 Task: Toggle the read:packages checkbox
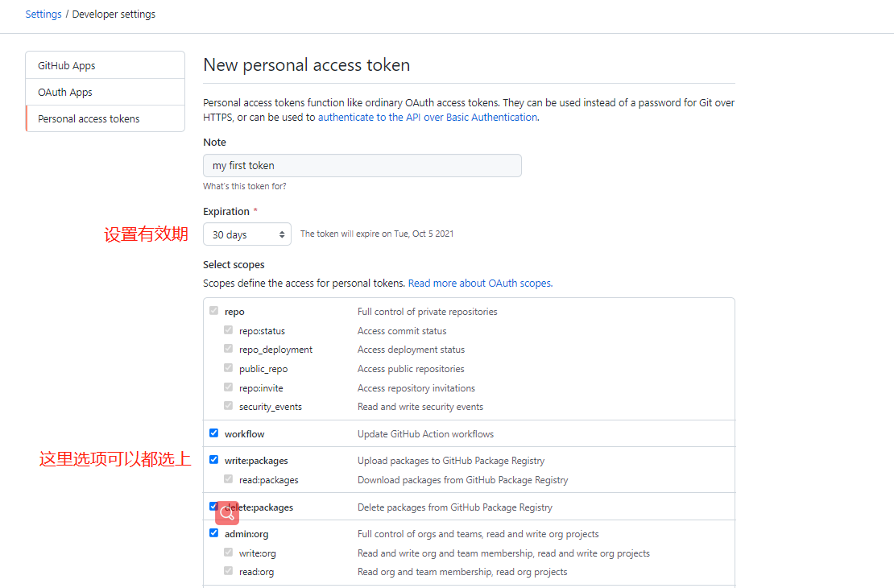click(x=229, y=479)
